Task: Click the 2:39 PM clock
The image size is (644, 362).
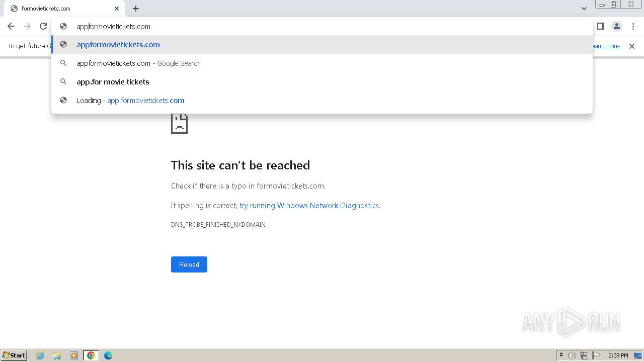Action: pos(618,355)
